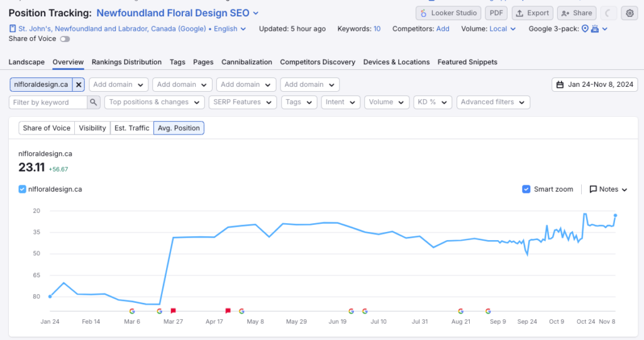This screenshot has height=340, width=644.
Task: Focus the Filter by keyword field
Action: 48,102
